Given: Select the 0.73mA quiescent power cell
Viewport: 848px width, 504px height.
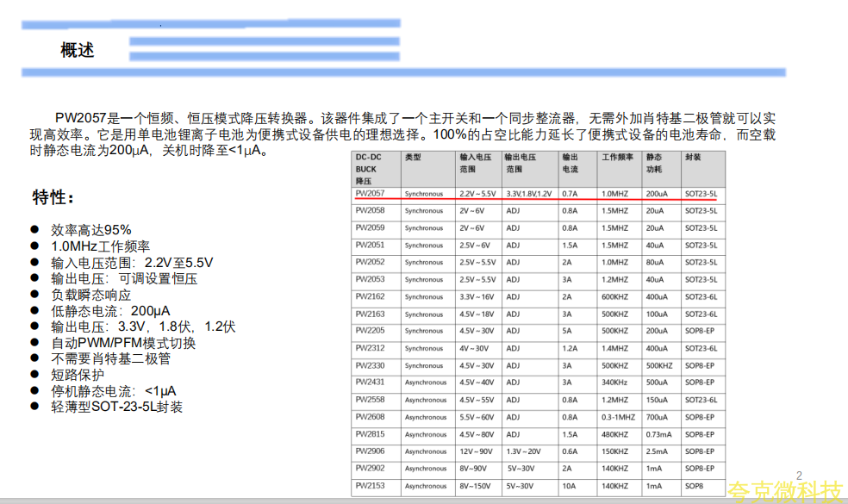Looking at the screenshot, I should [x=659, y=434].
